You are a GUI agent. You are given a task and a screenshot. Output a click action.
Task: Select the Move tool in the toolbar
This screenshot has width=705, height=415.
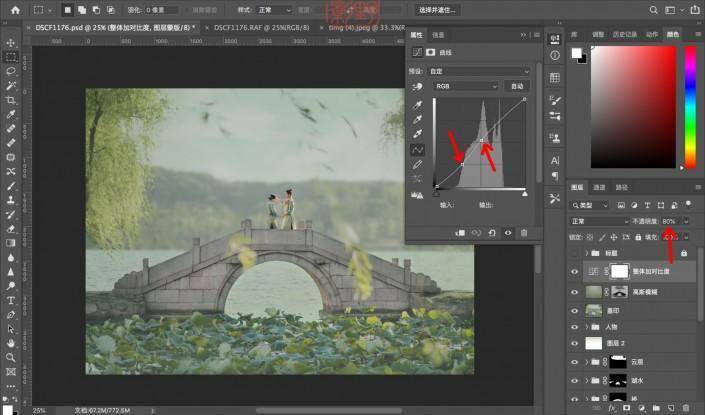pyautogui.click(x=11, y=42)
